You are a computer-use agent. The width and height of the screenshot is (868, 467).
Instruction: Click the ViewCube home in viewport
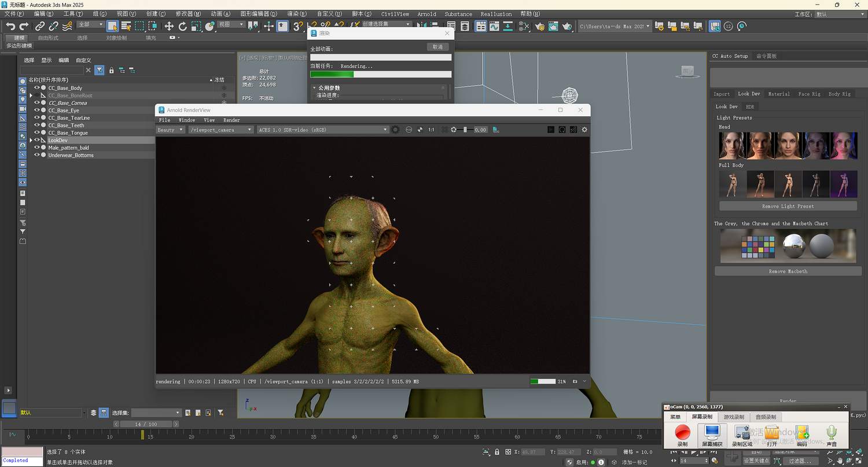(687, 71)
